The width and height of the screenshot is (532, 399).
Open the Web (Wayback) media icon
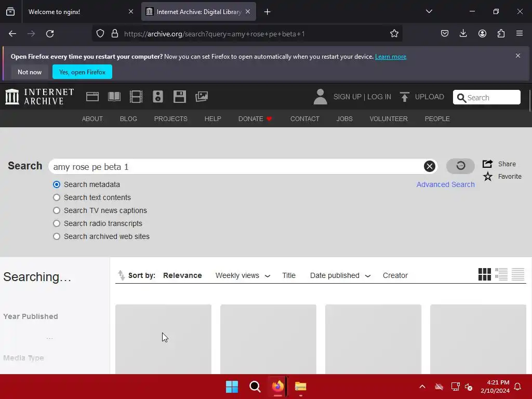[92, 97]
